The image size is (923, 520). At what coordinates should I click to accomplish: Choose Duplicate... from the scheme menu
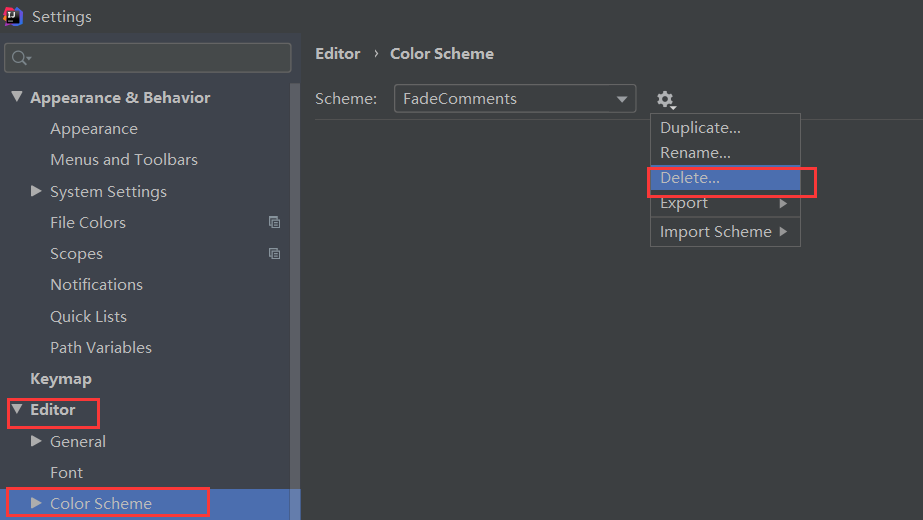725,128
